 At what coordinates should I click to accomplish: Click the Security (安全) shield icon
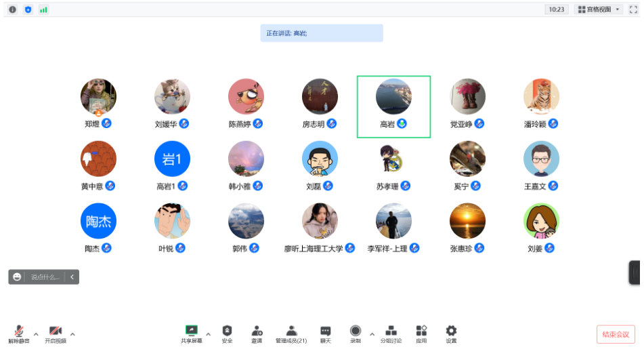tap(227, 333)
